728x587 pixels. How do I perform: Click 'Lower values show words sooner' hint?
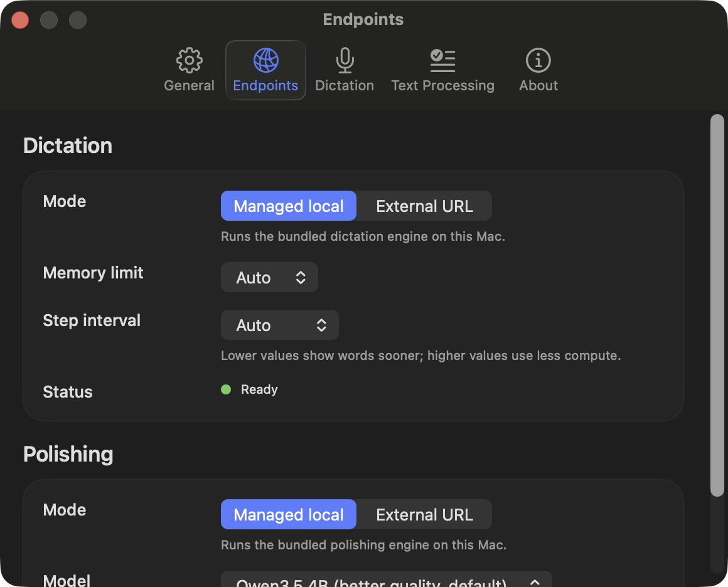tap(420, 356)
